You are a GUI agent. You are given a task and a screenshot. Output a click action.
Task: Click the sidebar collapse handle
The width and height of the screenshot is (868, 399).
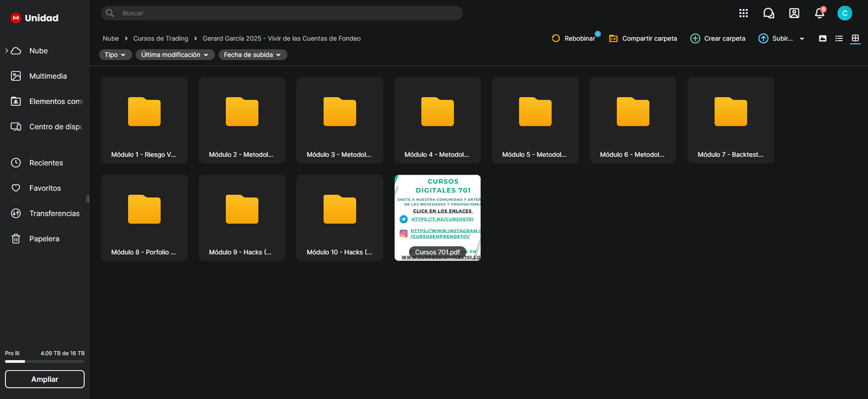pyautogui.click(x=88, y=199)
